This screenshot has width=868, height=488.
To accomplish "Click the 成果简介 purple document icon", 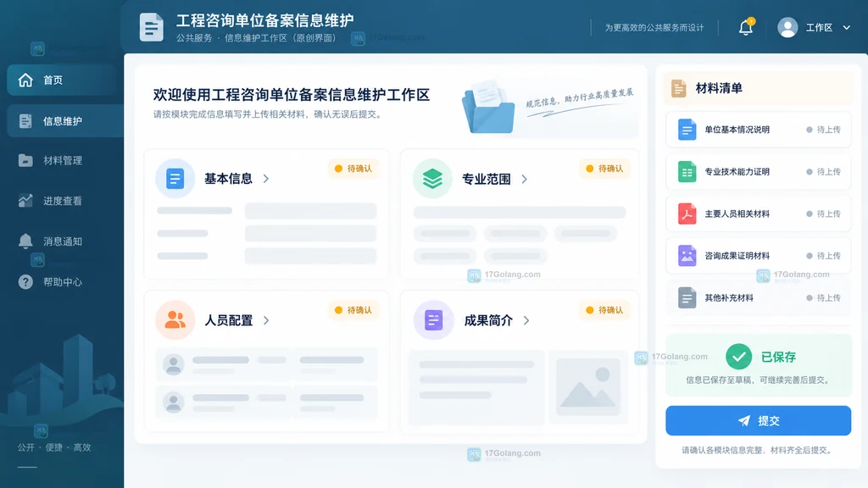I will point(433,319).
